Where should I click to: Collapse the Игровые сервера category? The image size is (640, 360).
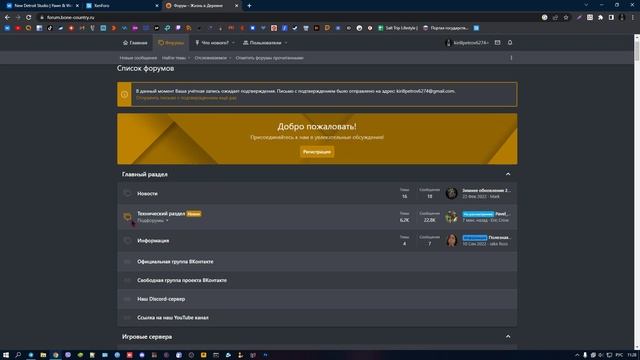point(508,337)
